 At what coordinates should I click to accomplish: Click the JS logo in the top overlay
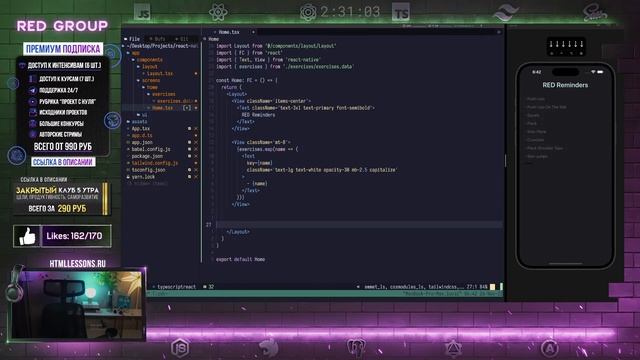(x=142, y=12)
